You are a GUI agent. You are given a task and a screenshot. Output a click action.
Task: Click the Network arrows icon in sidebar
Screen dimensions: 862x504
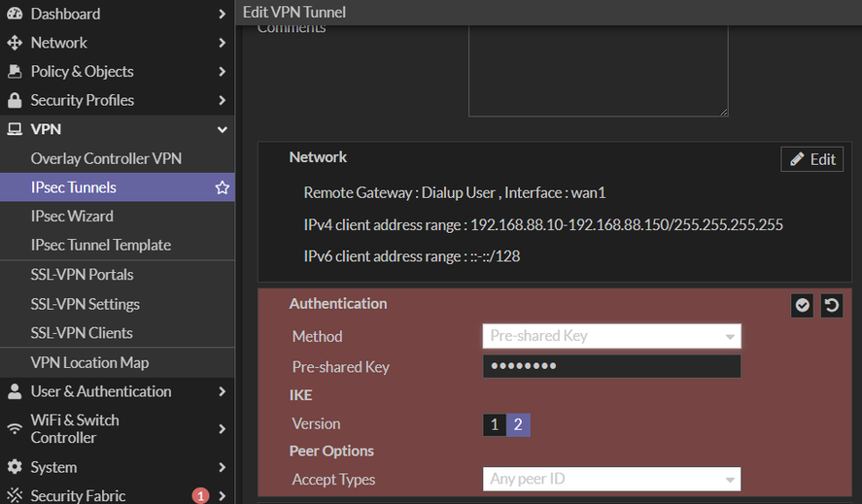(x=15, y=43)
